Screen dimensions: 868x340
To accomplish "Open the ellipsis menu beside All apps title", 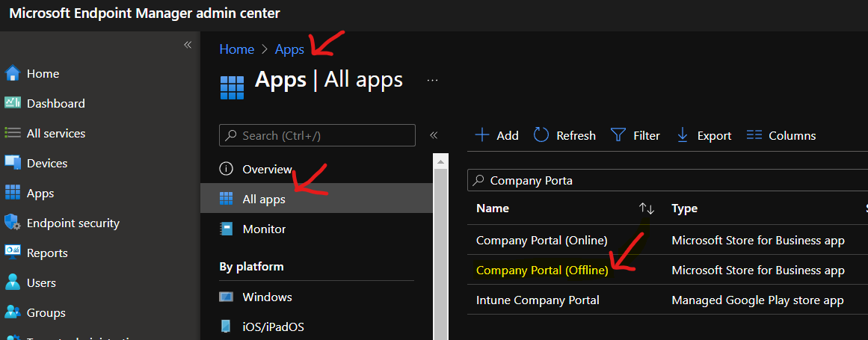I will (433, 80).
